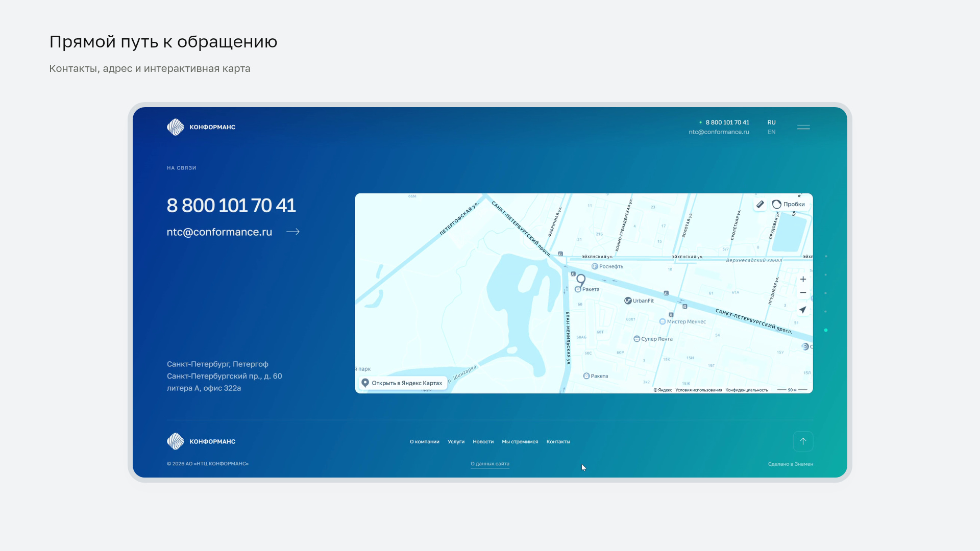This screenshot has height=551, width=980.
Task: Open the hamburger menu in the header
Action: 803,127
